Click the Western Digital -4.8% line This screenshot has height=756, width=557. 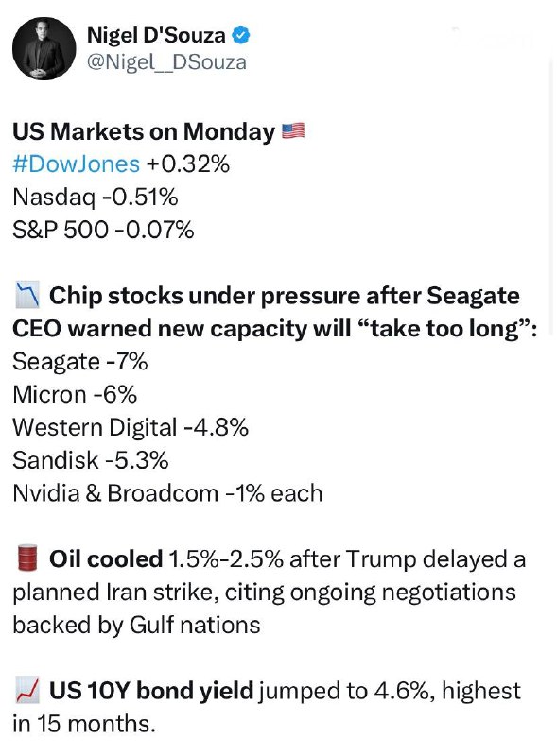click(x=131, y=428)
